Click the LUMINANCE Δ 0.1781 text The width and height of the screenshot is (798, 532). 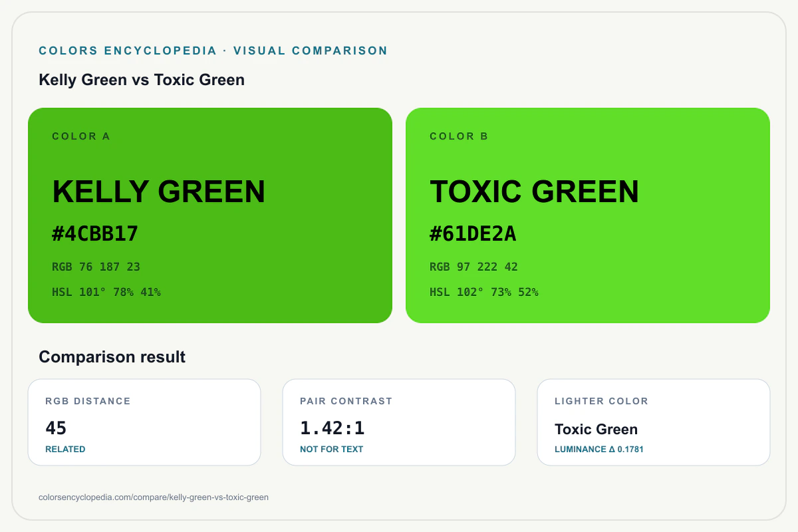pyautogui.click(x=599, y=450)
